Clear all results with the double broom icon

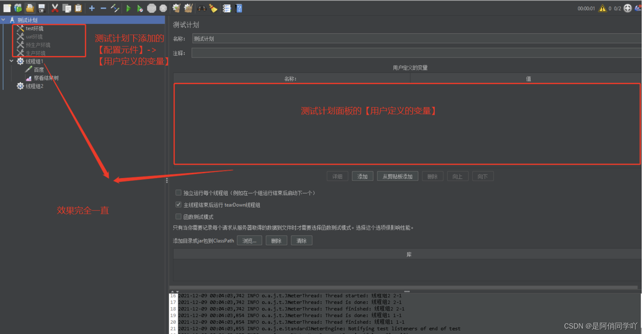click(x=188, y=8)
